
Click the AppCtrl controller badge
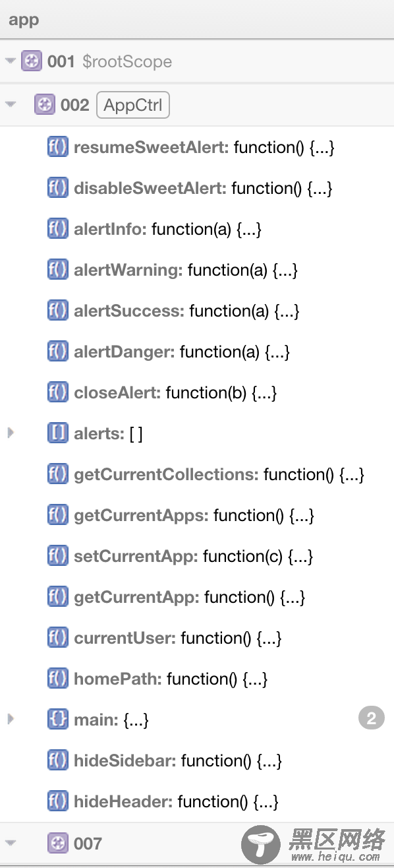click(133, 105)
